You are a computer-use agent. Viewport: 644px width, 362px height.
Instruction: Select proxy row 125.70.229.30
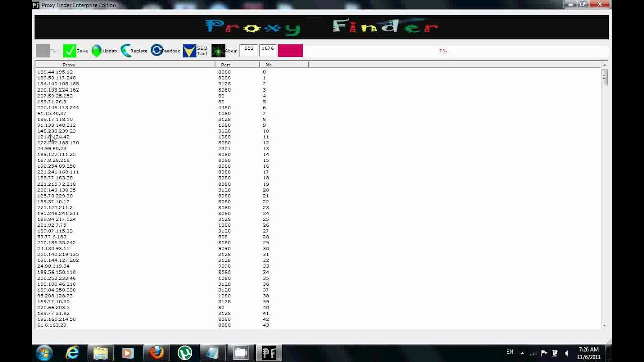[x=55, y=196]
